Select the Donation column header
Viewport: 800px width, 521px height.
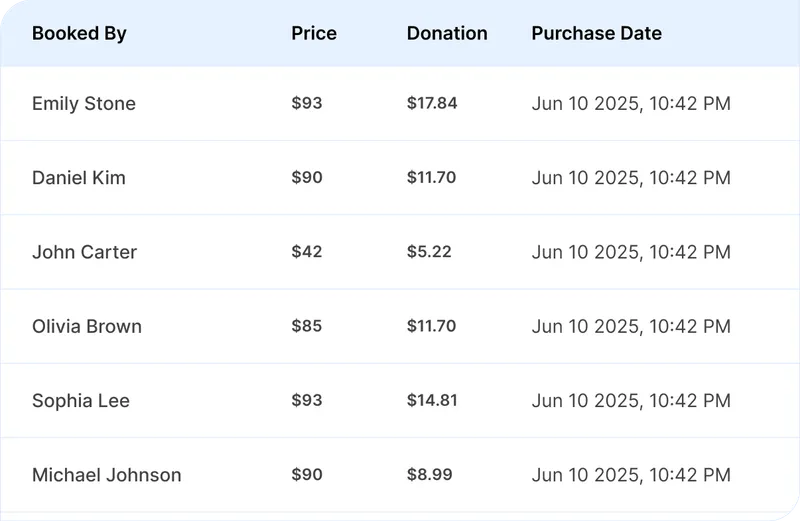click(x=447, y=33)
